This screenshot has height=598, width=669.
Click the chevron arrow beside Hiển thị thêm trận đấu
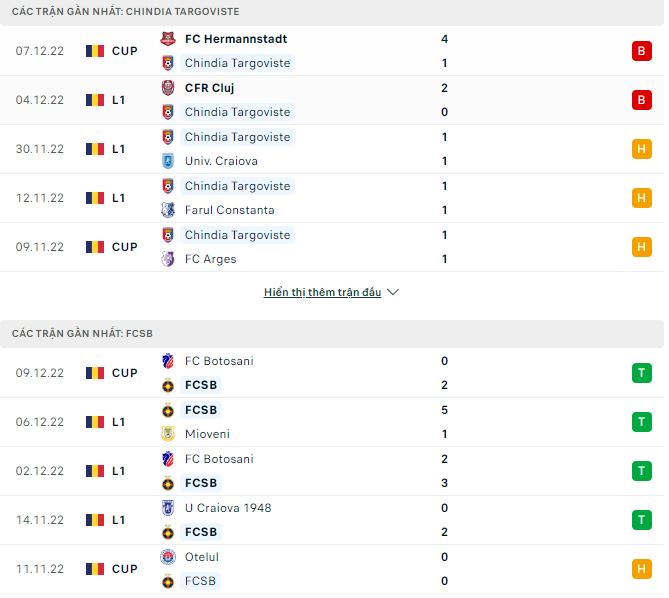click(393, 292)
